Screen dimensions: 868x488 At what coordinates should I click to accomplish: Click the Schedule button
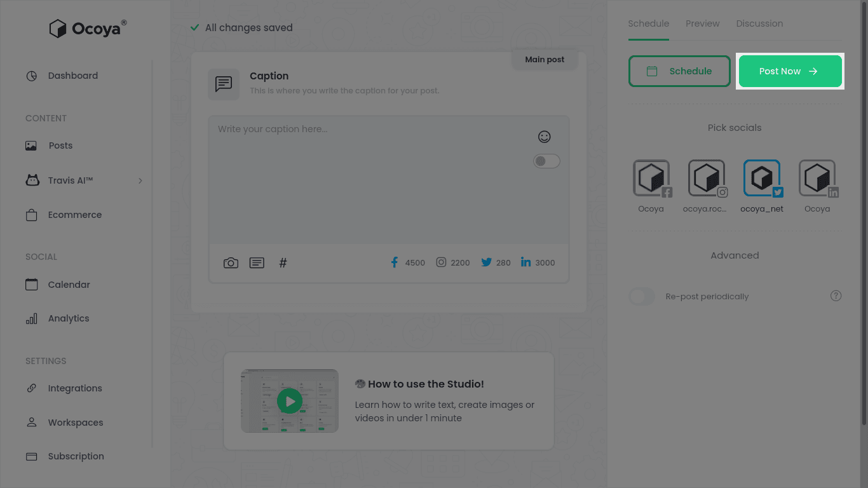coord(679,71)
